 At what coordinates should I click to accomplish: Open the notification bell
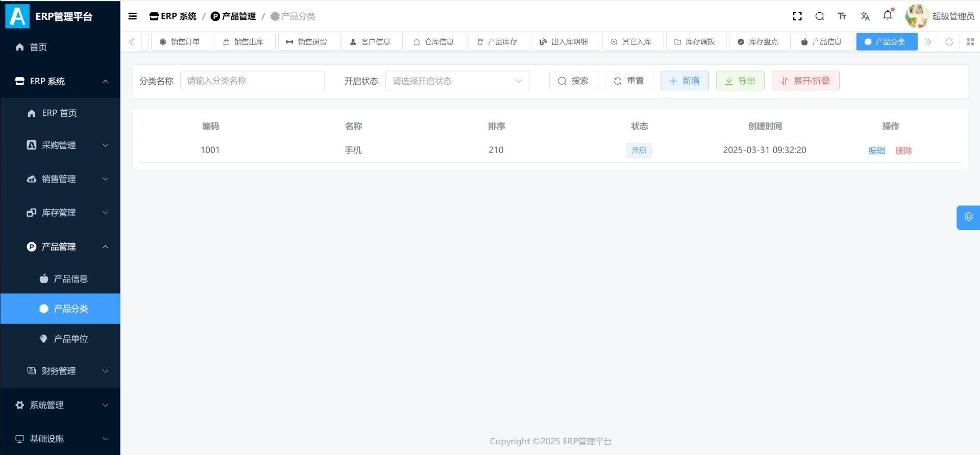pyautogui.click(x=888, y=15)
